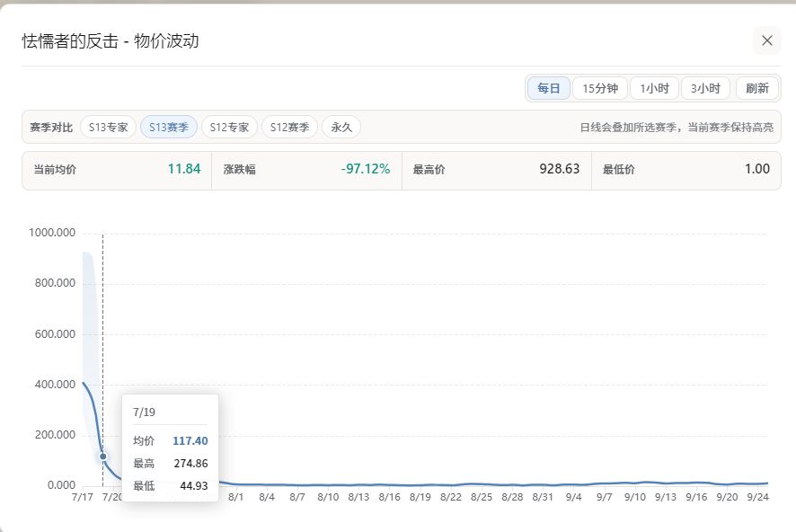Enable the S12赛季 season comparison chip
The width and height of the screenshot is (796, 532).
[x=289, y=127]
